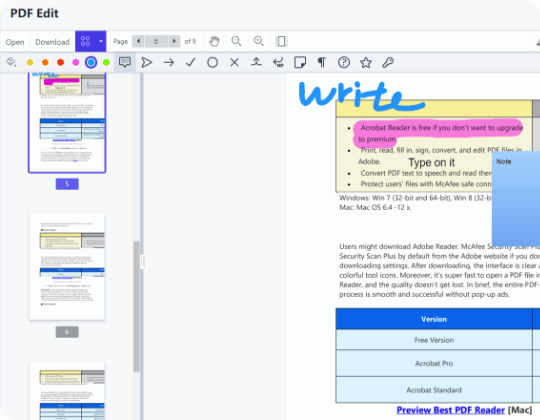The image size is (540, 420).
Task: Click the page 6 number label
Action: [67, 332]
